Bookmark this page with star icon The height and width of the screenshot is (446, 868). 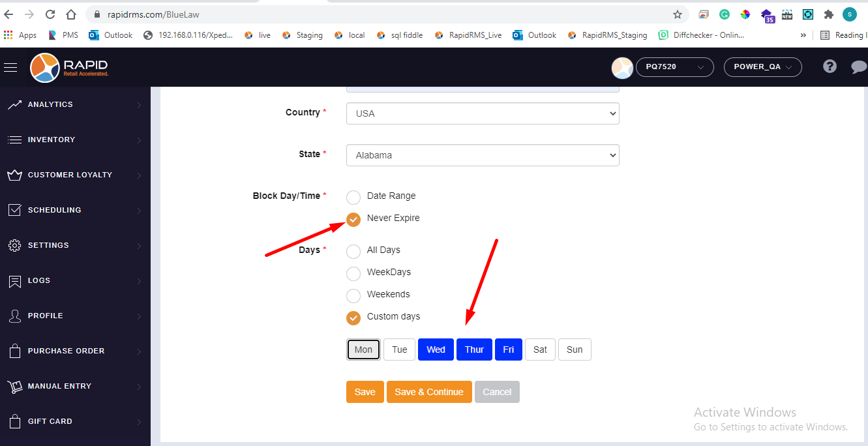pos(678,14)
